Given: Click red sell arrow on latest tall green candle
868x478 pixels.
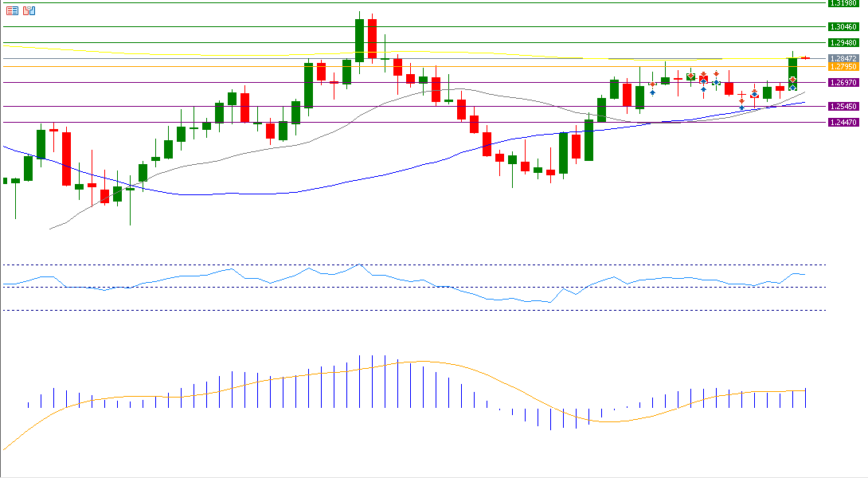Looking at the screenshot, I should tap(793, 79).
